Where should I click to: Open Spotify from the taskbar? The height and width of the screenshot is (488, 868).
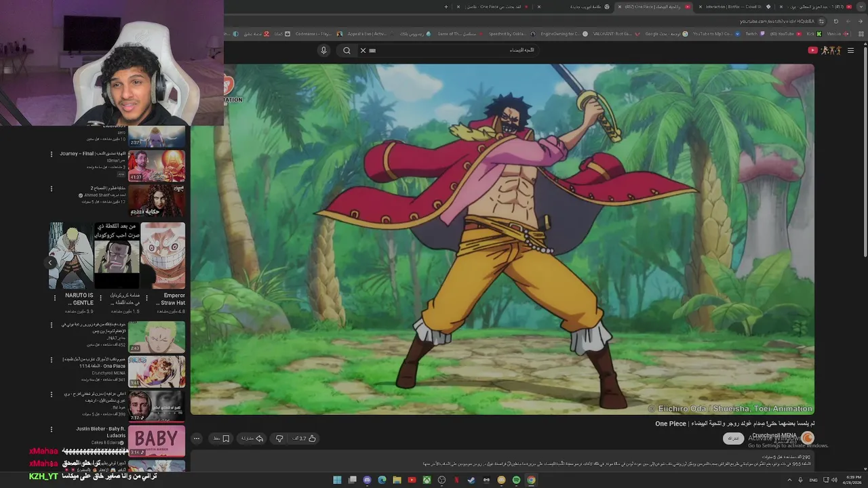click(x=516, y=480)
